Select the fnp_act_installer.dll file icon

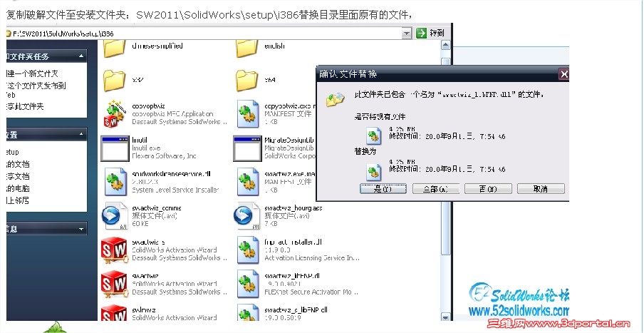248,250
